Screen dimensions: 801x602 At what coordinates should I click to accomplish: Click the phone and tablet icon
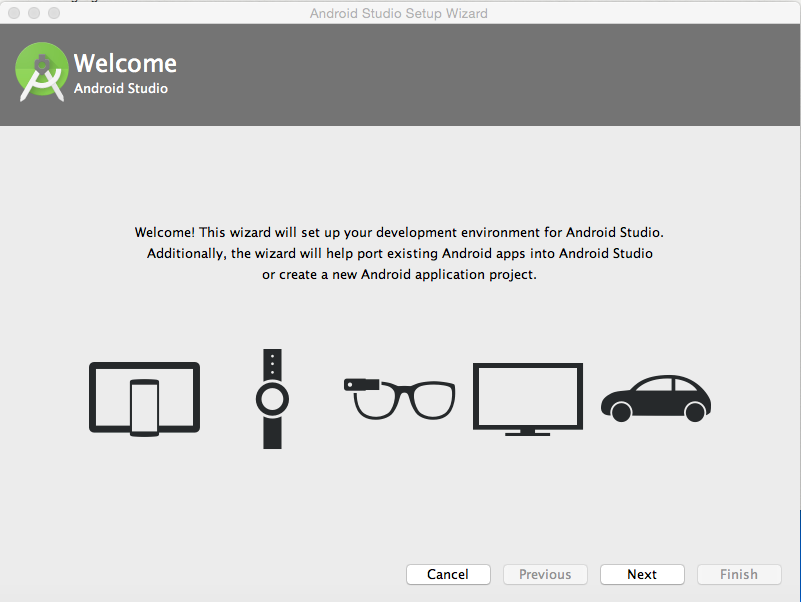point(145,399)
